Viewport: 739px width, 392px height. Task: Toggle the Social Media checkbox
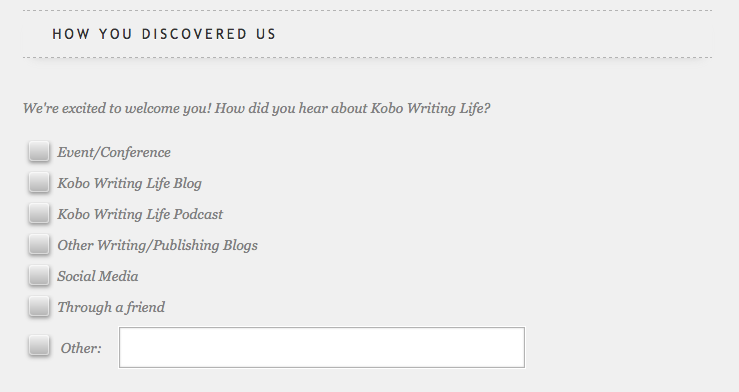pyautogui.click(x=39, y=276)
